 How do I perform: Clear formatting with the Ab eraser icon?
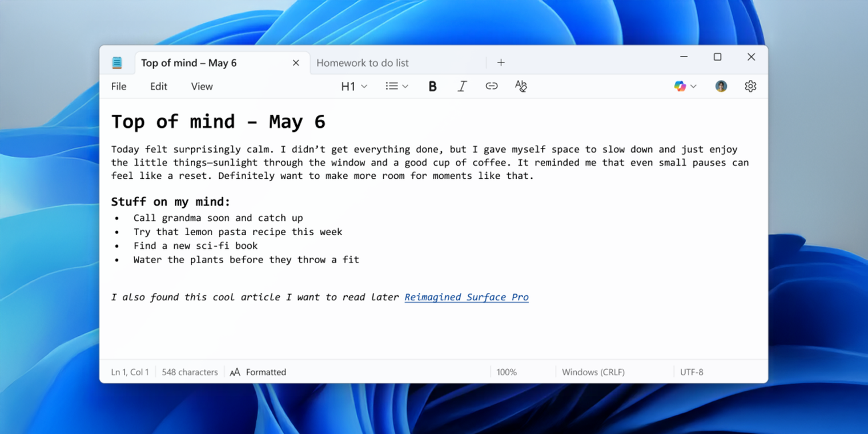[x=521, y=86]
